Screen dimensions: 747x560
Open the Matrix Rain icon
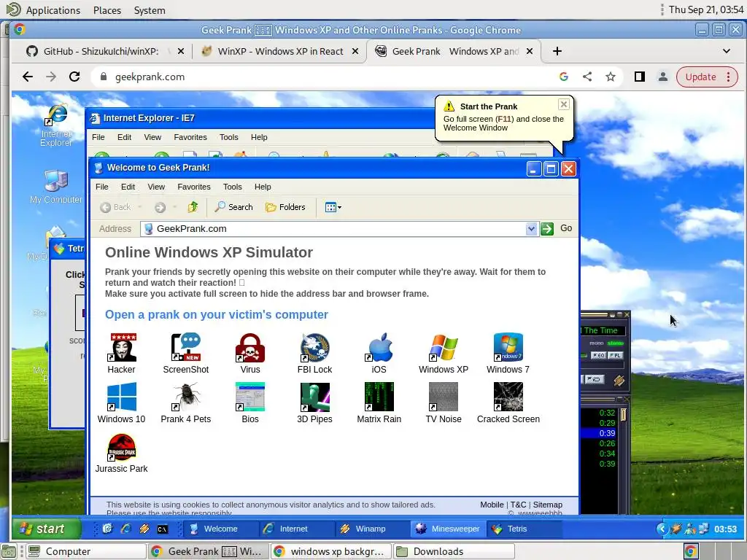click(x=379, y=402)
